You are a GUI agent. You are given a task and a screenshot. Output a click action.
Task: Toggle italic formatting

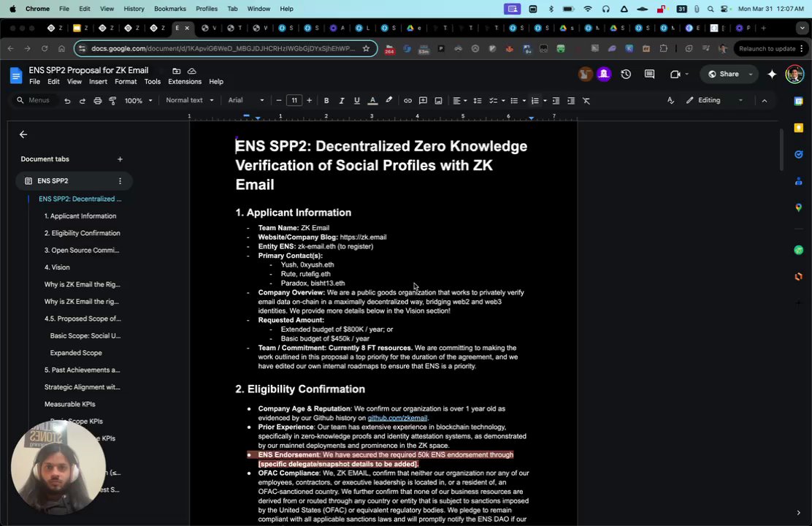point(341,101)
